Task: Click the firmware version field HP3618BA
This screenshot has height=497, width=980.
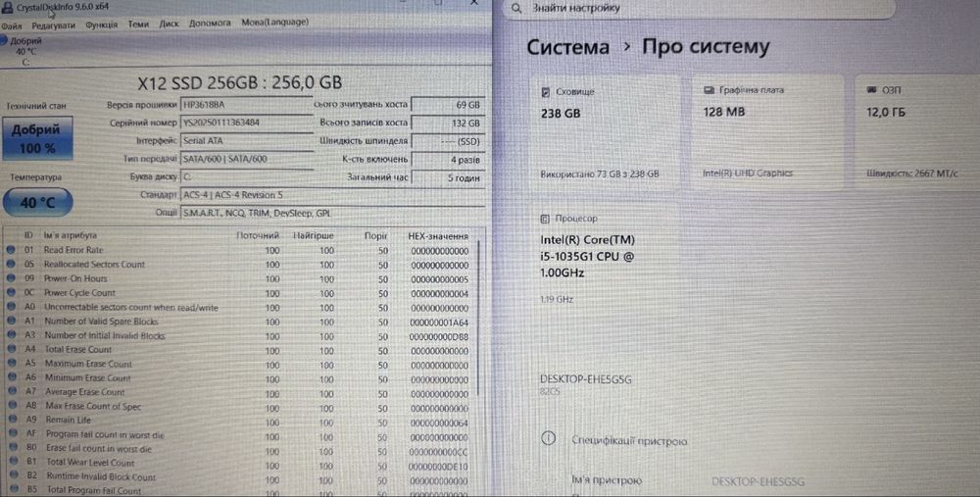Action: [247, 105]
